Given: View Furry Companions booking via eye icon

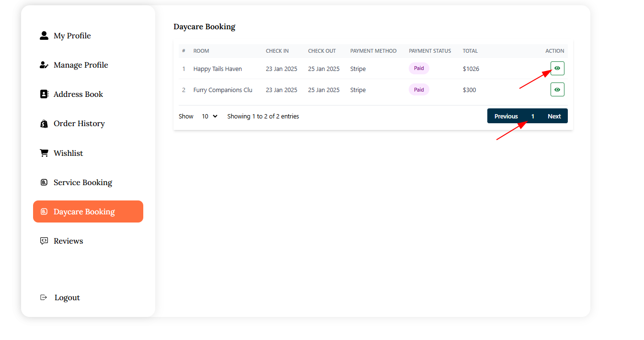Looking at the screenshot, I should pos(557,90).
